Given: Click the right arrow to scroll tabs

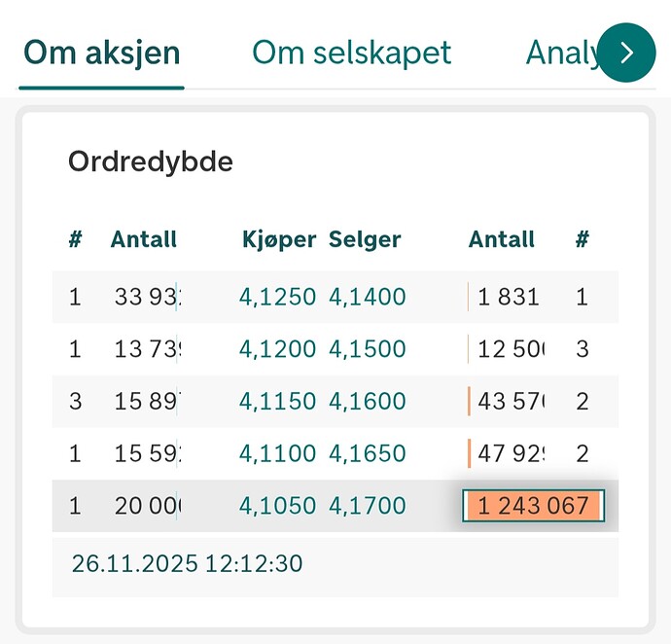Looking at the screenshot, I should [x=627, y=53].
